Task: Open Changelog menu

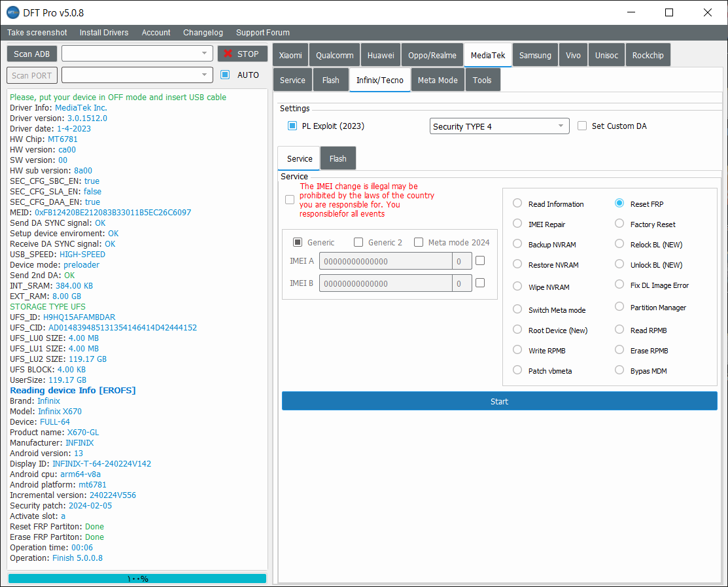Action: [x=203, y=33]
